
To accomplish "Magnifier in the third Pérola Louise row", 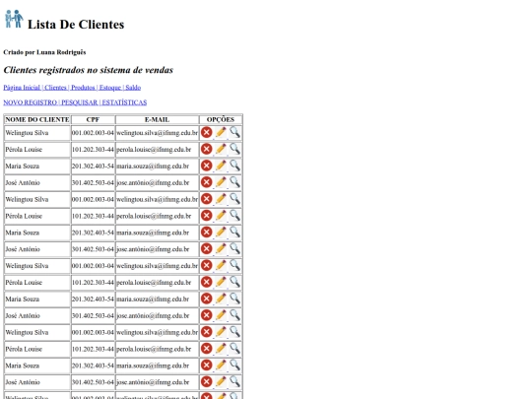I will pos(234,282).
